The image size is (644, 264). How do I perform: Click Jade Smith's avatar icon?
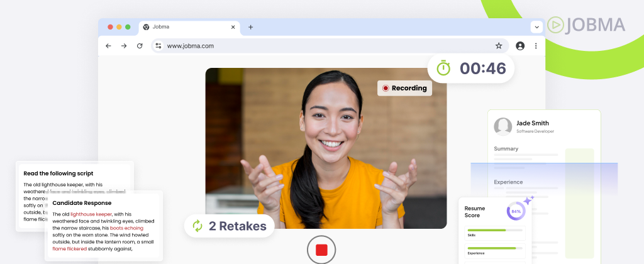point(502,126)
